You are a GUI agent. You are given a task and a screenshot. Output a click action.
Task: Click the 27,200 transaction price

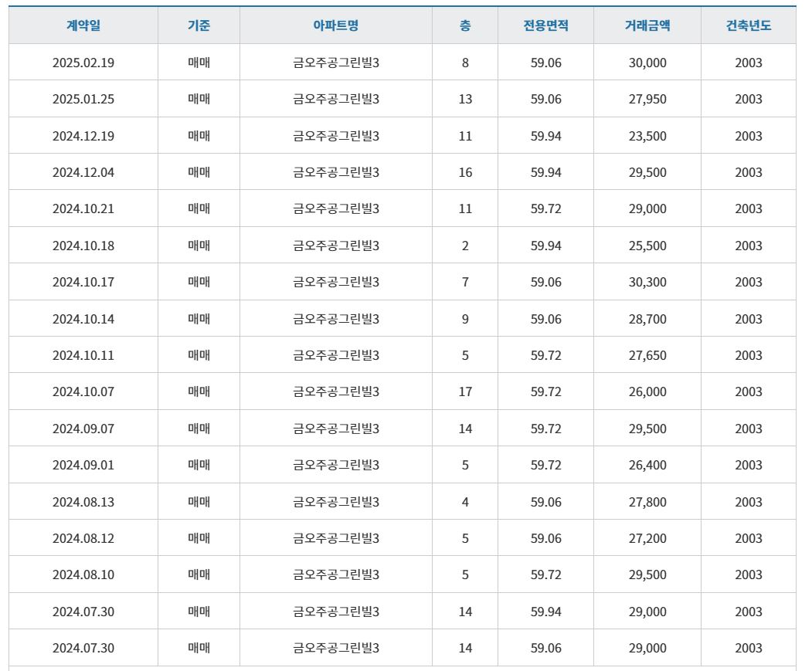(x=647, y=538)
